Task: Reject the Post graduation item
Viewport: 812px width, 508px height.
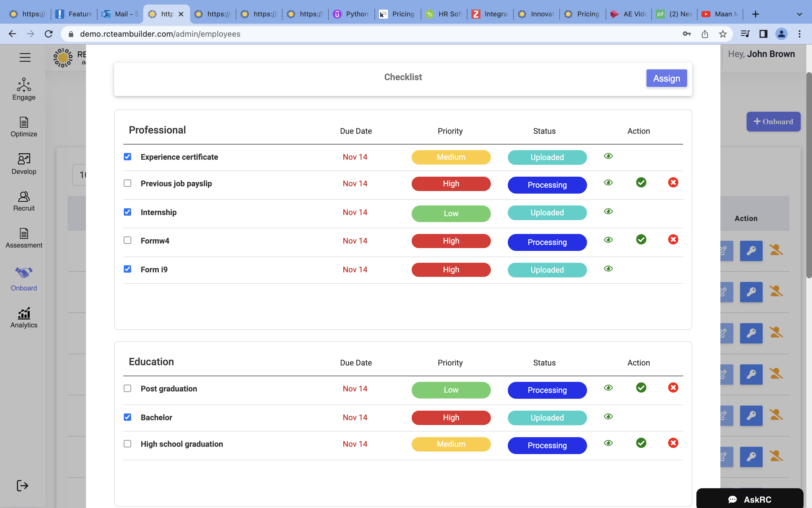Action: click(x=673, y=388)
